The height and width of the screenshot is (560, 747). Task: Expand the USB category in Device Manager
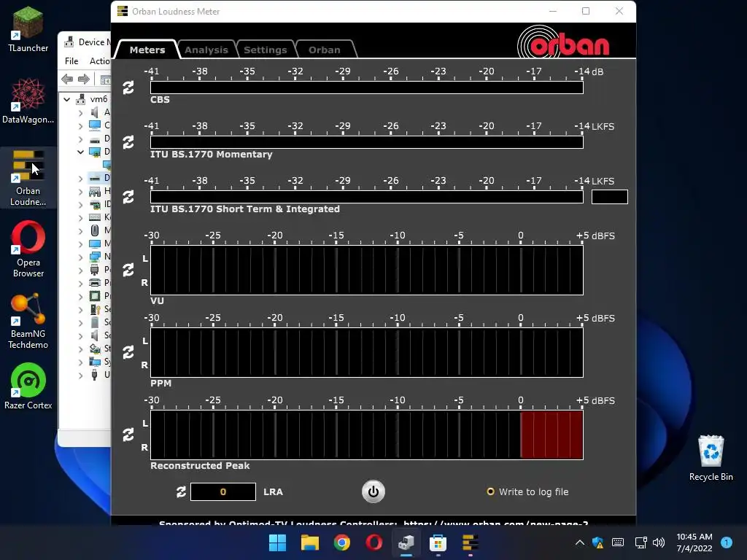pos(80,376)
